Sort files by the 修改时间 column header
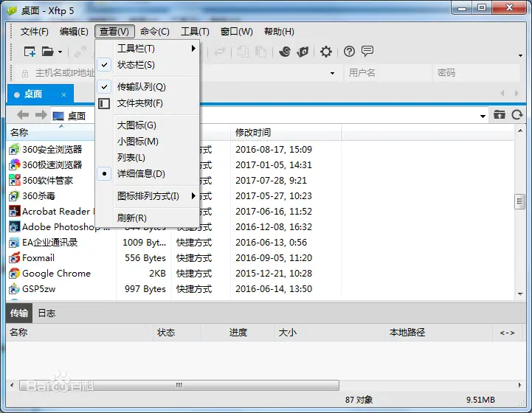The width and height of the screenshot is (532, 413). point(286,132)
